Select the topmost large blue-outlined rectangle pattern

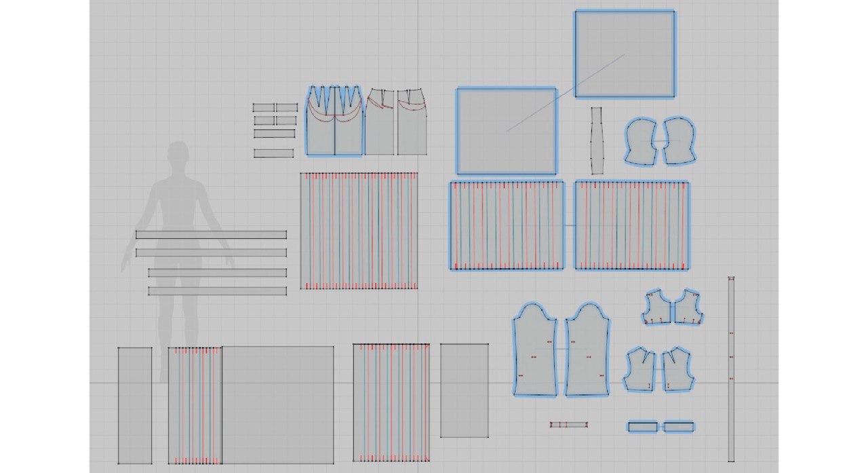(x=625, y=54)
